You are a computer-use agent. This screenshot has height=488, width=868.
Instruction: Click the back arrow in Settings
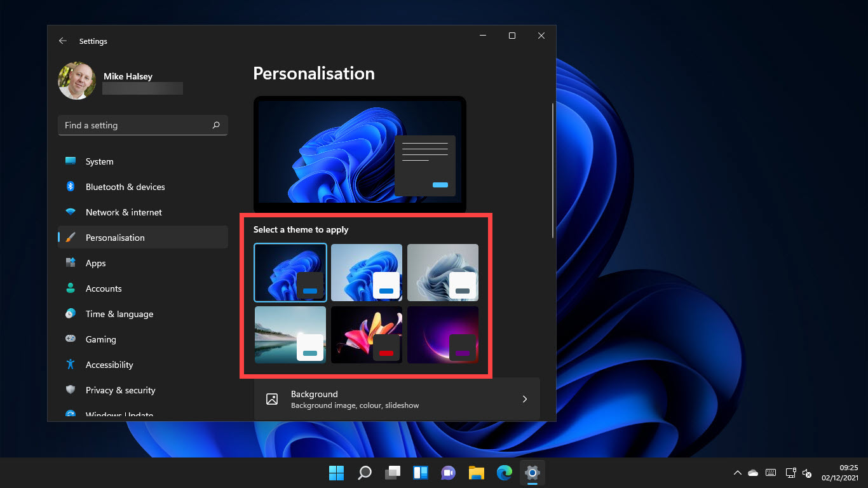click(62, 41)
